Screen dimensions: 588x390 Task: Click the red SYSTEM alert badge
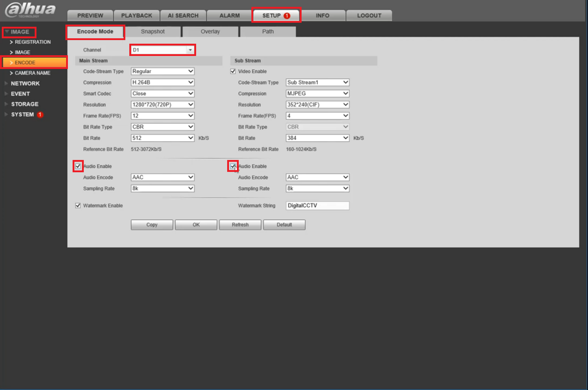click(x=40, y=114)
